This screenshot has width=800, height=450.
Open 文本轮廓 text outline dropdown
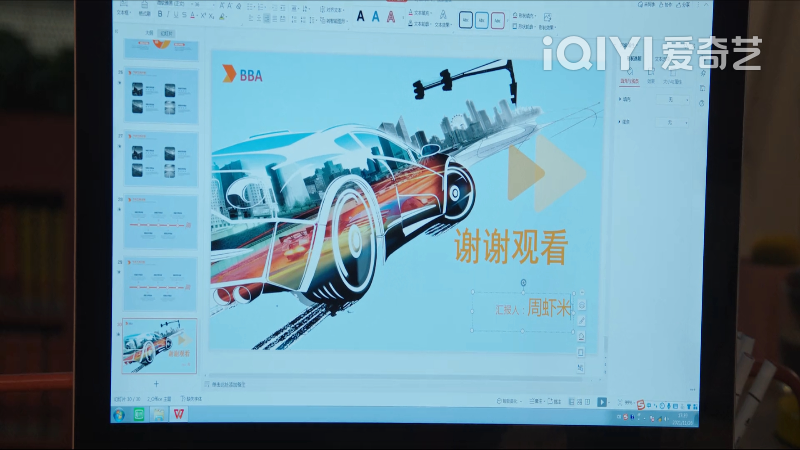[420, 24]
